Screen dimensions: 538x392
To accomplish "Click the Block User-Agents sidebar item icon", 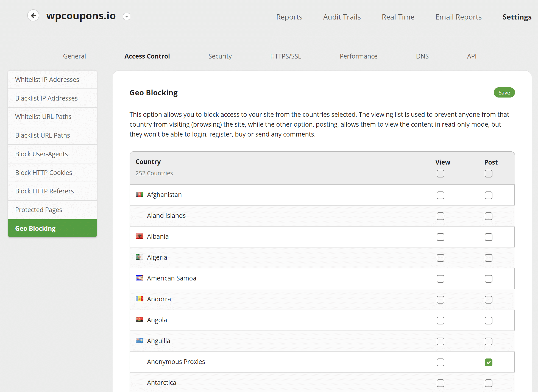I will point(52,154).
